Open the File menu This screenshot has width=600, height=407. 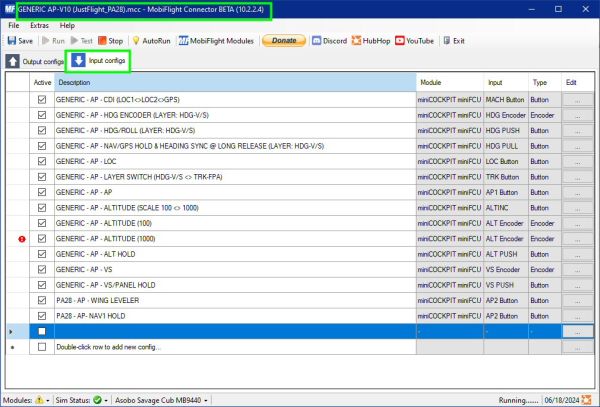click(x=14, y=25)
